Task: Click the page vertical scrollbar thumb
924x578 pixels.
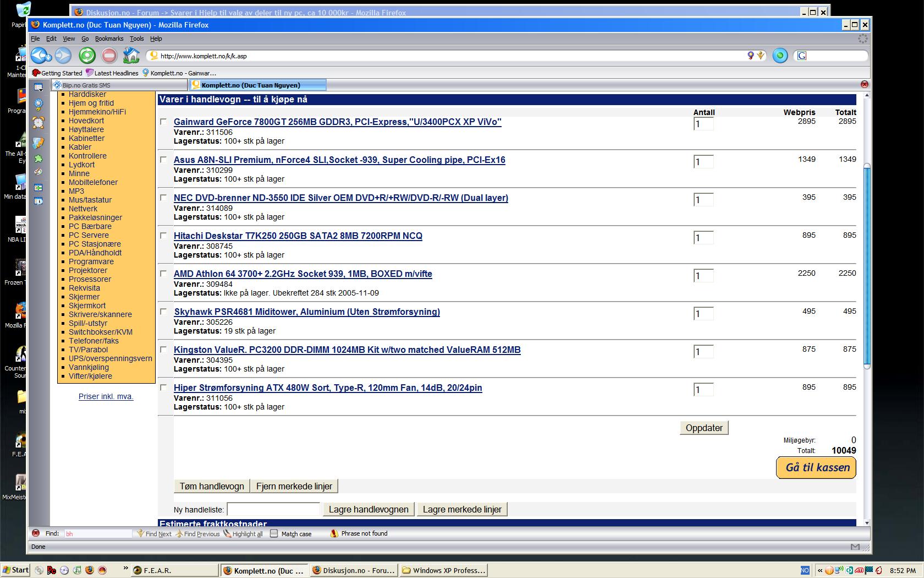Action: (x=867, y=265)
